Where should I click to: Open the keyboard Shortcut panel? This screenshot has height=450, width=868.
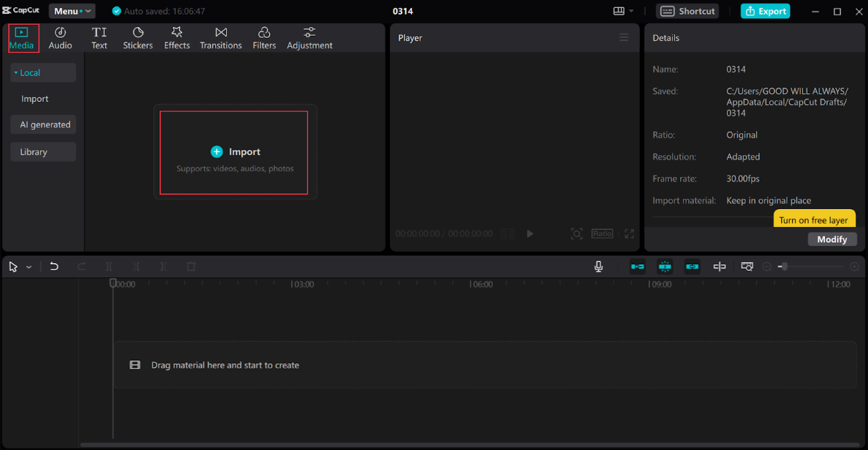coord(687,11)
